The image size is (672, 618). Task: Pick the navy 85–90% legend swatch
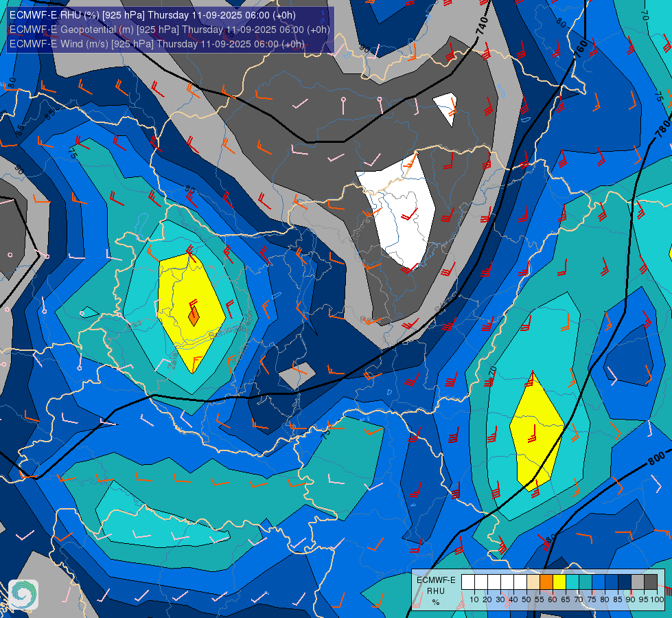[x=625, y=582]
